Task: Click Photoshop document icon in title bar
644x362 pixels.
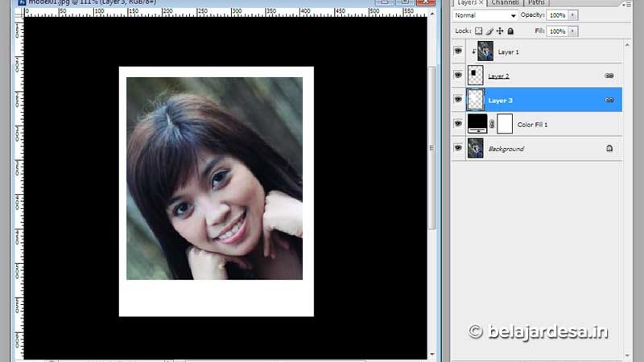Action: tap(22, 2)
